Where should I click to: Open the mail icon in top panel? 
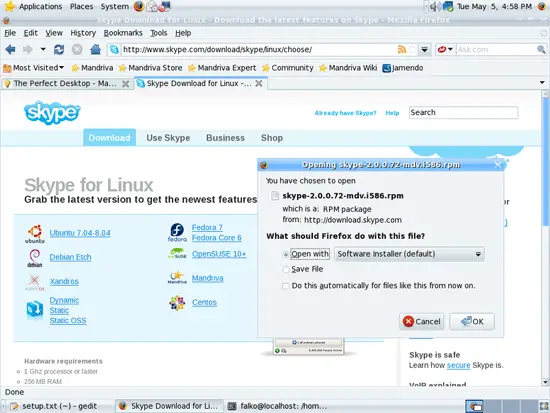click(x=152, y=6)
